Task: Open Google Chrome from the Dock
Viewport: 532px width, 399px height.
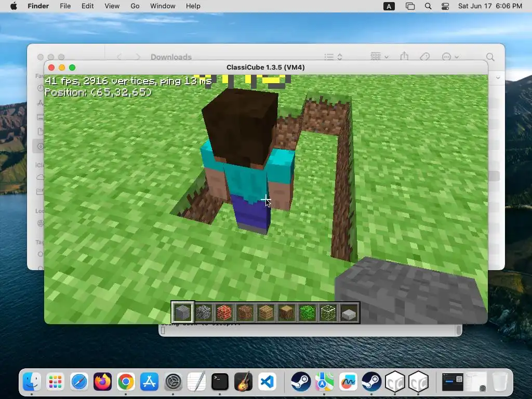Action: [x=126, y=382]
